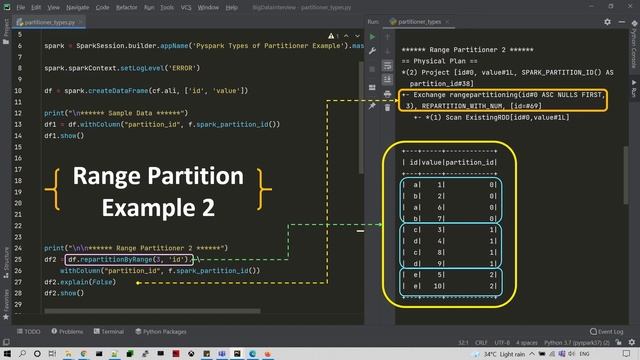Toggle tool window quick access icon
The width and height of the screenshot is (640, 360).
pyautogui.click(x=6, y=342)
